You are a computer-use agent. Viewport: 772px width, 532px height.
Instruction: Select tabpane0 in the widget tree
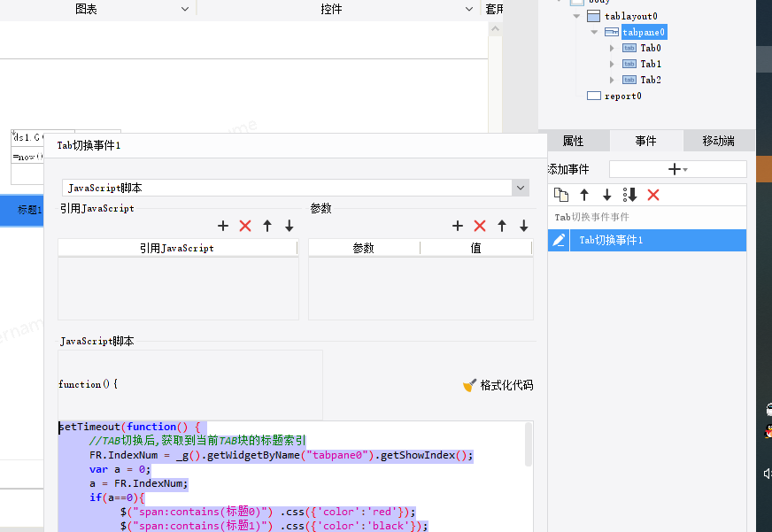[x=644, y=32]
